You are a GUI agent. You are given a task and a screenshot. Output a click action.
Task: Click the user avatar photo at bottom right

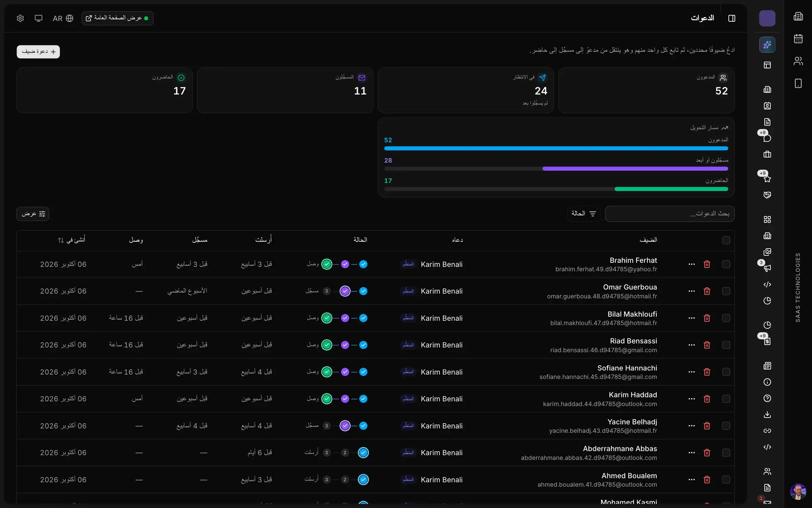798,492
